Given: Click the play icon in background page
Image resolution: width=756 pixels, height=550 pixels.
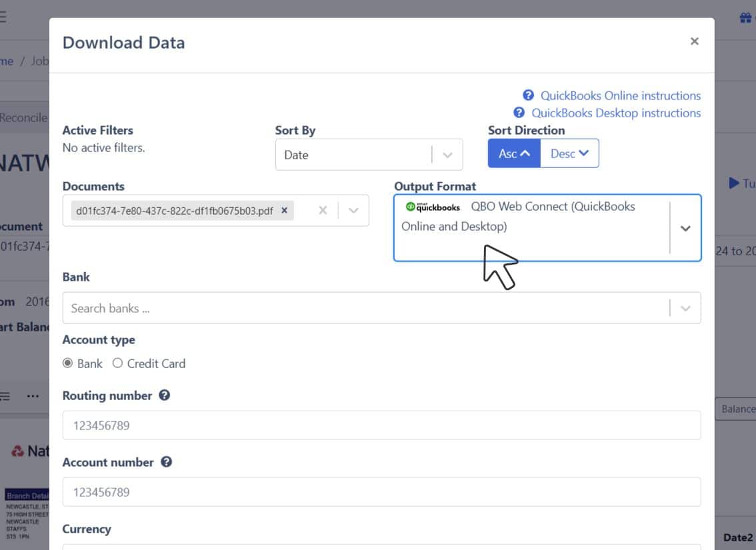Looking at the screenshot, I should point(734,183).
